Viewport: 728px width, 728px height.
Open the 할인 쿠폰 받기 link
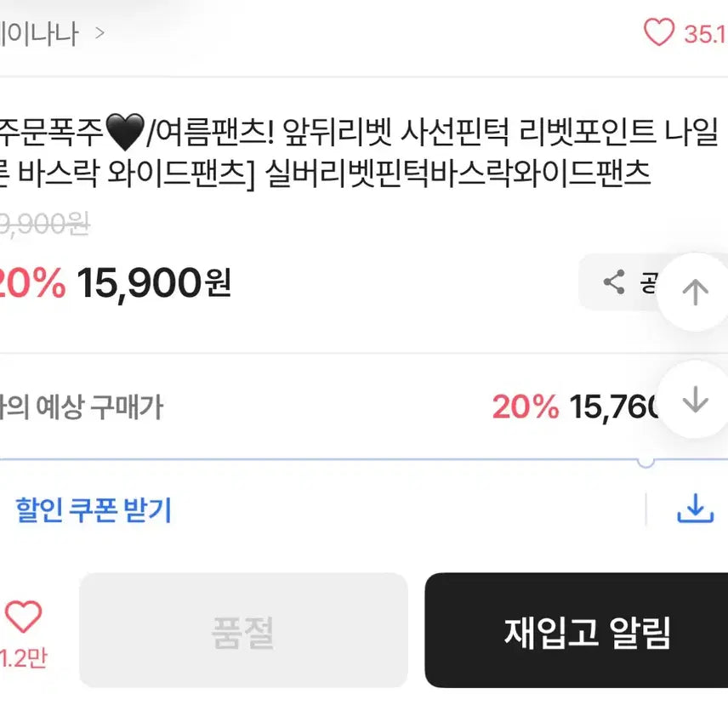point(94,510)
